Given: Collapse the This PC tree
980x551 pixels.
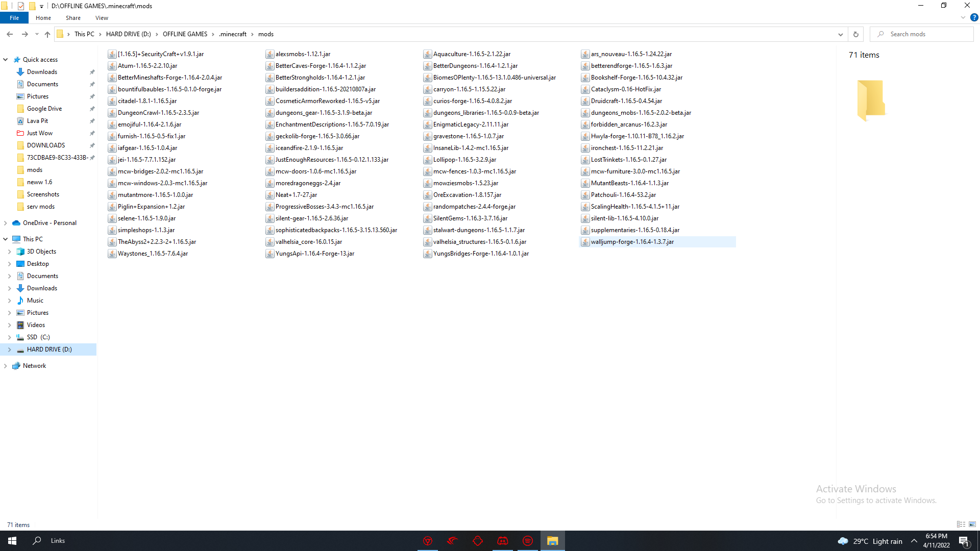Looking at the screenshot, I should (6, 239).
